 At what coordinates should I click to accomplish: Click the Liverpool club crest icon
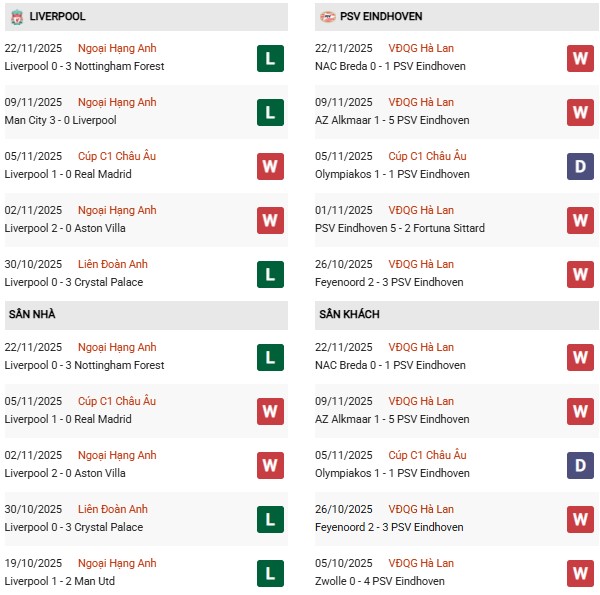[x=16, y=17]
